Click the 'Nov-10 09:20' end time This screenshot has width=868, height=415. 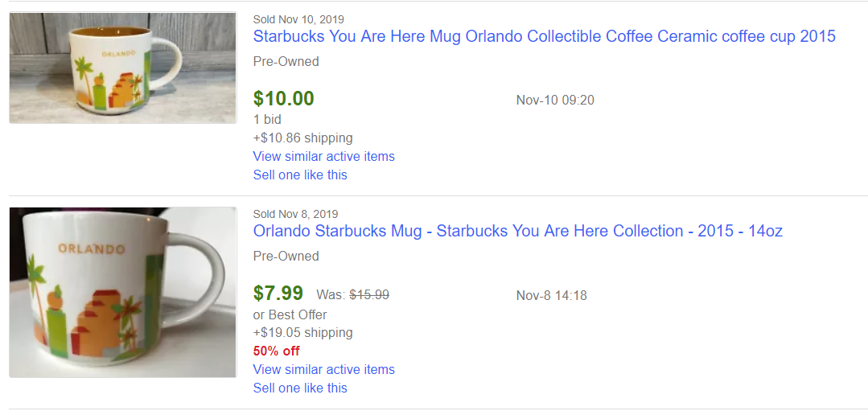555,101
